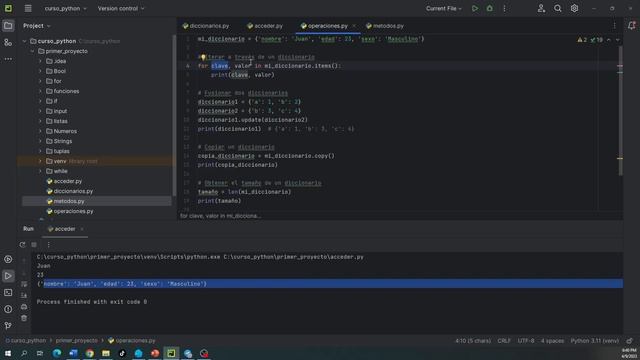Screen dimensions: 640x360
Task: Expand the listas folder
Action: (40, 121)
